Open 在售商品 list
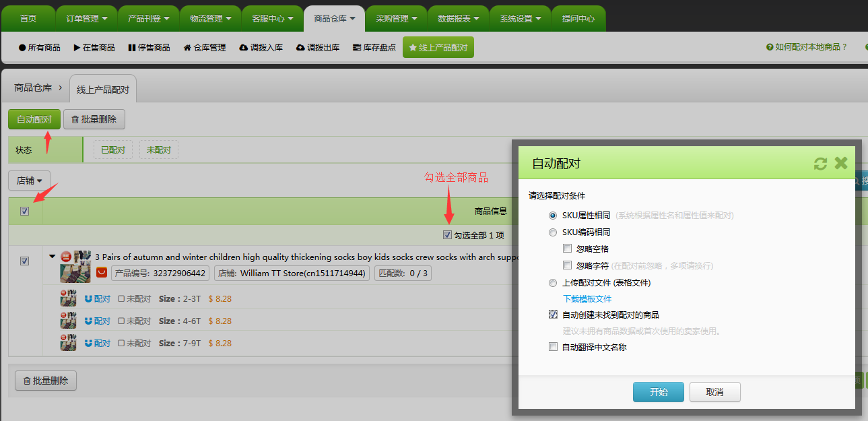 (94, 47)
